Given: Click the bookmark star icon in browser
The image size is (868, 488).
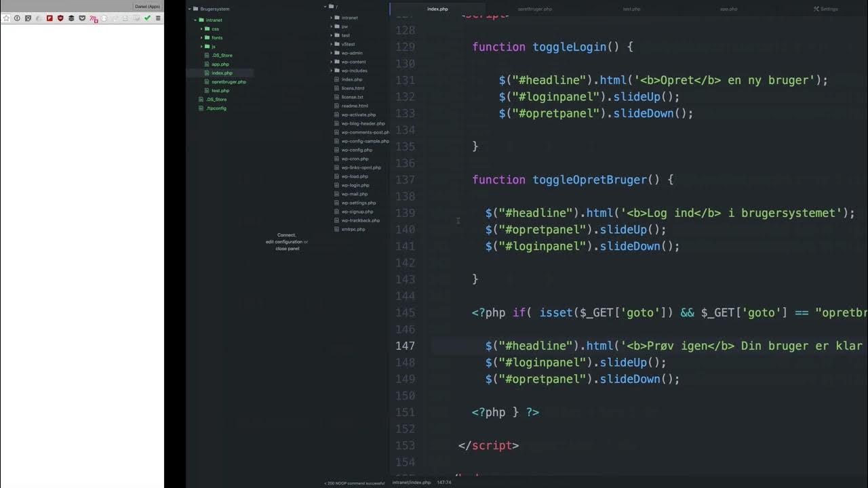Looking at the screenshot, I should pos(7,18).
